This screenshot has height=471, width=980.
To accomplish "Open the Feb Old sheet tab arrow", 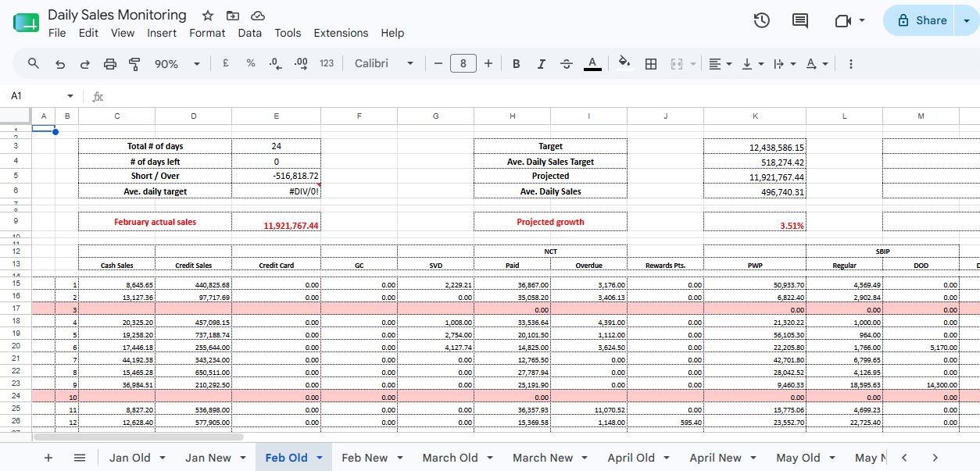I will [320, 458].
